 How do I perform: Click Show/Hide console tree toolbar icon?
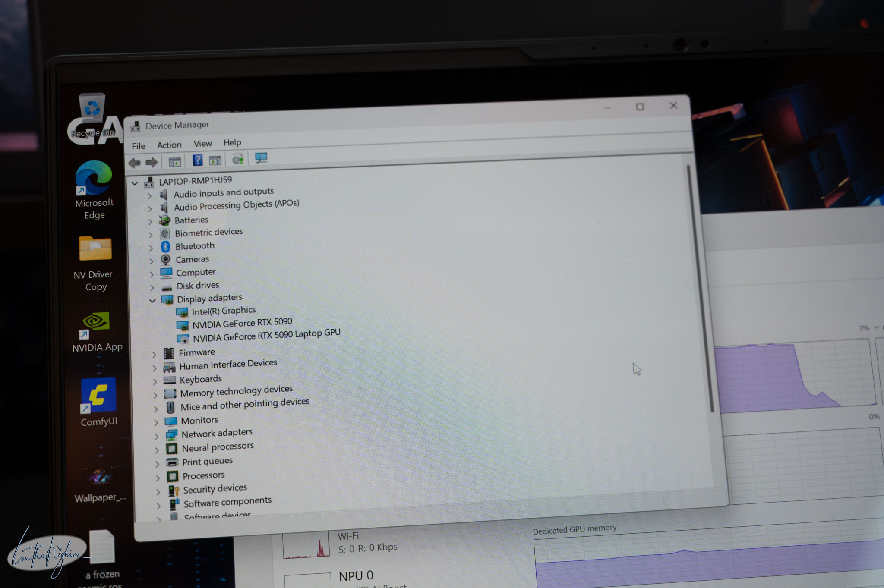point(175,162)
